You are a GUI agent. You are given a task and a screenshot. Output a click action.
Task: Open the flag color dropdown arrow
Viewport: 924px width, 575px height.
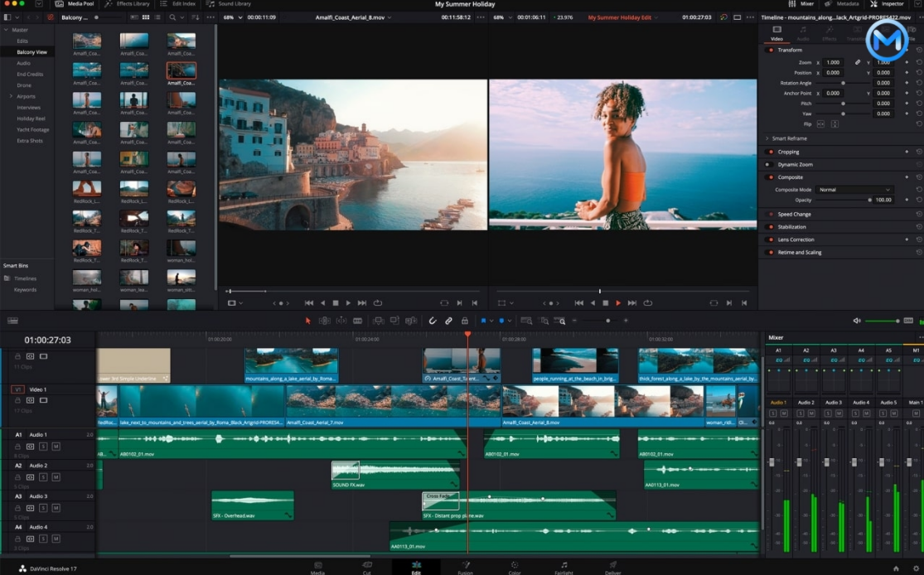coord(491,321)
